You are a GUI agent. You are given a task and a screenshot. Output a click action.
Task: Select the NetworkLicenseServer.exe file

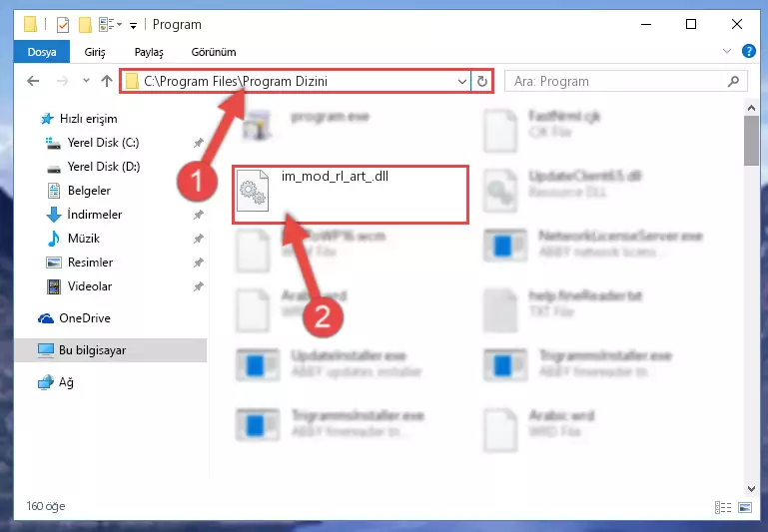(593, 244)
